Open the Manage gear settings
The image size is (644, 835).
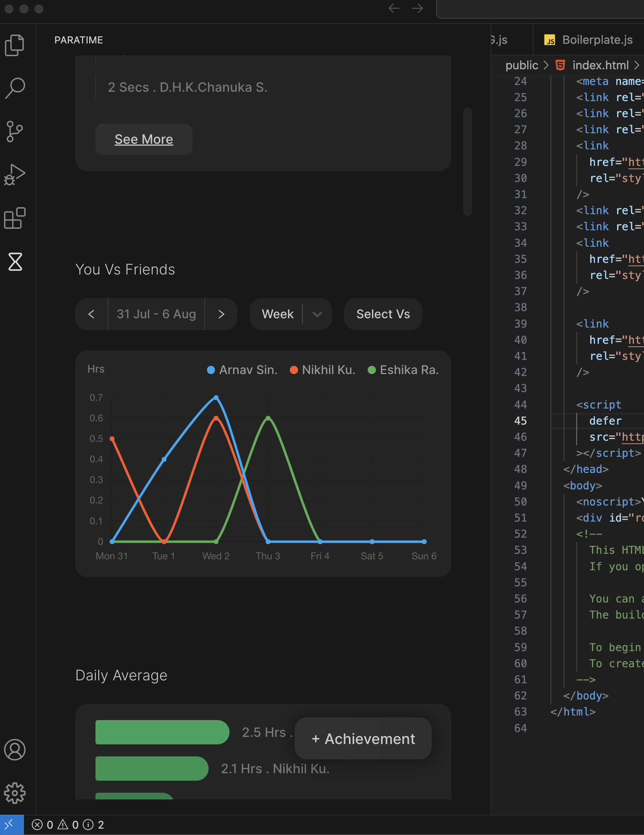[15, 793]
